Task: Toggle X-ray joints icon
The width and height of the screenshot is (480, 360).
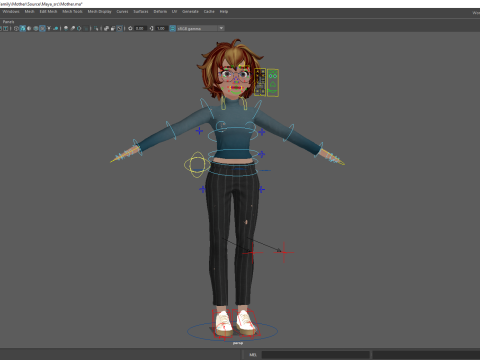Action: point(119,28)
